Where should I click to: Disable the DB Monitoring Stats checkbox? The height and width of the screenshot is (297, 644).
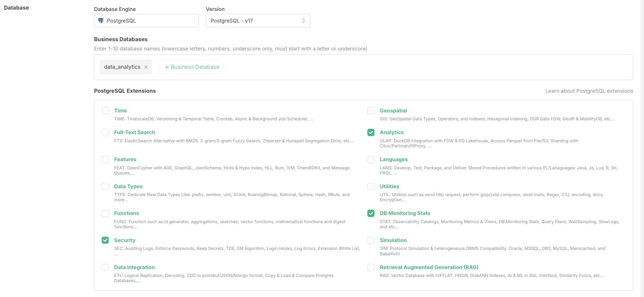371,213
